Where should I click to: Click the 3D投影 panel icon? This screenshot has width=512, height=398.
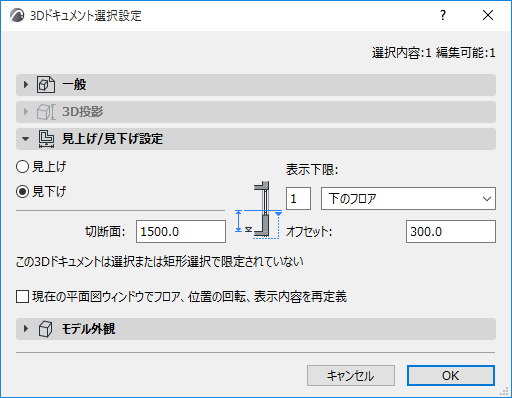tap(46, 112)
